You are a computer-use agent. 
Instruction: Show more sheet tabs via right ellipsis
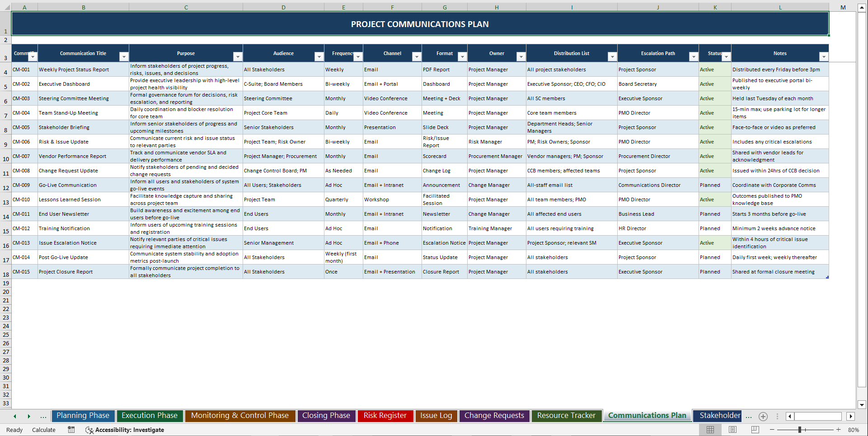[x=749, y=416]
